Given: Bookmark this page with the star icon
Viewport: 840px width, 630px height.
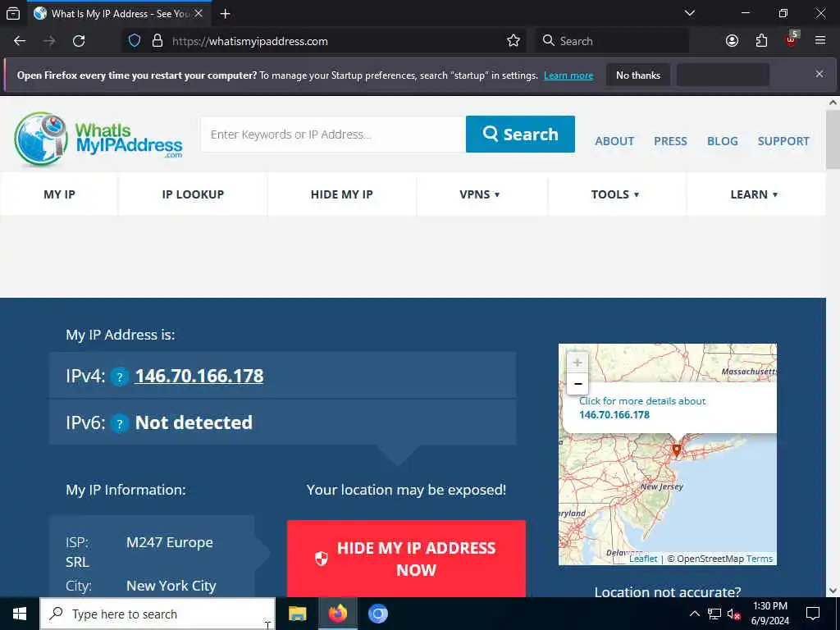Looking at the screenshot, I should 514,41.
